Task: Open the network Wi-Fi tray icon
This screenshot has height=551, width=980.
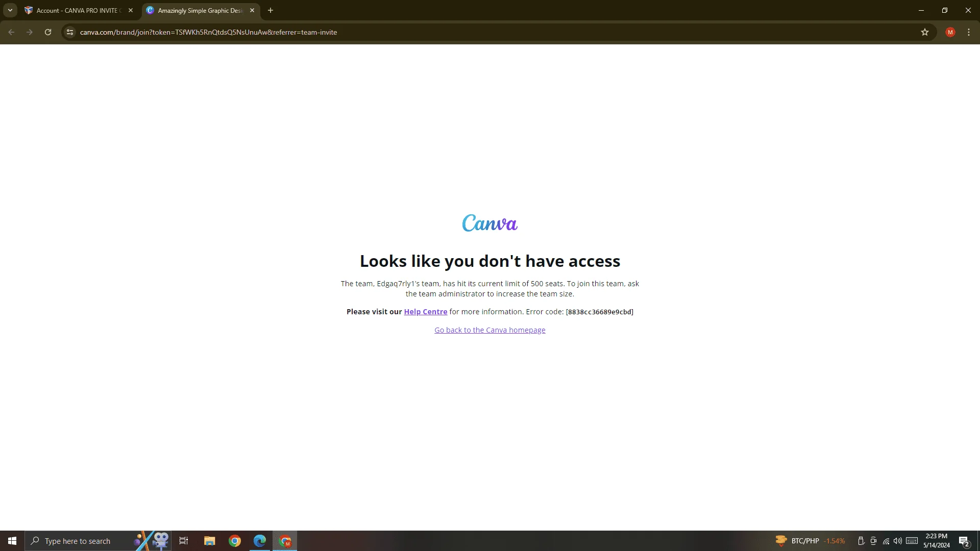Action: click(x=886, y=541)
